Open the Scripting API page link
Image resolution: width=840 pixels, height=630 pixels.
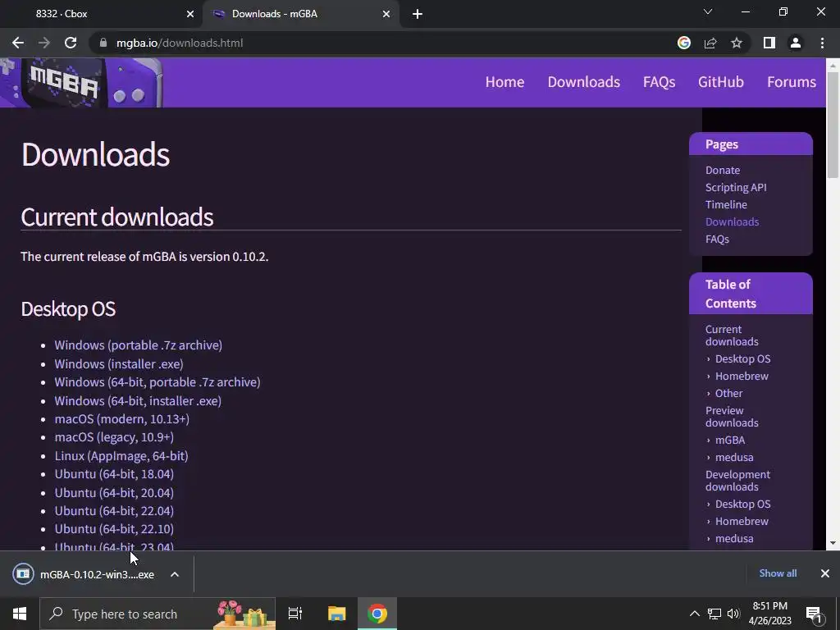(x=736, y=188)
